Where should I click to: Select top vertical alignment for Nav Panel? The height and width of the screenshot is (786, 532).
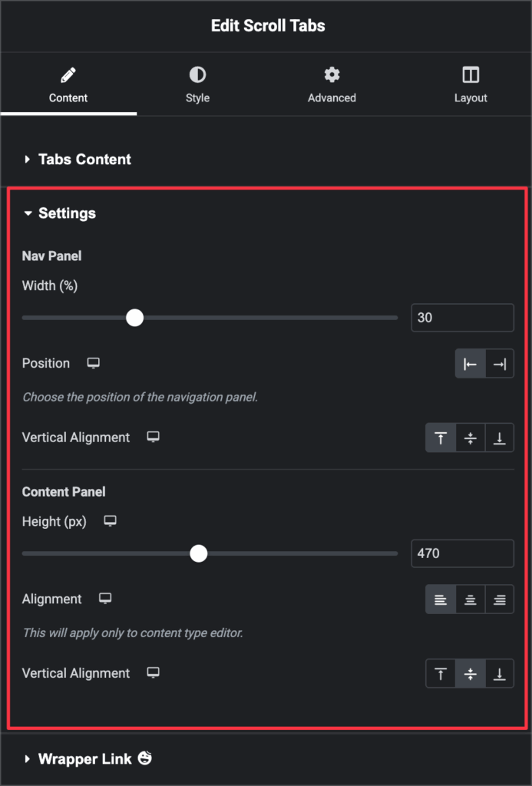click(441, 438)
